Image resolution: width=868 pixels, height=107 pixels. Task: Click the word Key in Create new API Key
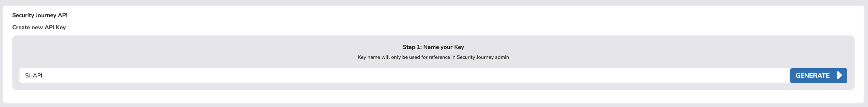point(61,27)
